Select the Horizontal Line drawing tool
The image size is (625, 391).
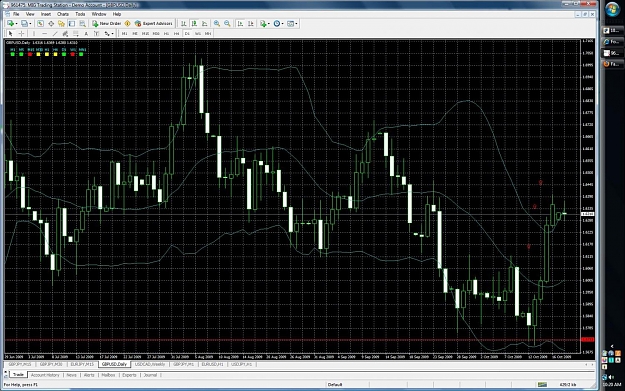coord(45,33)
